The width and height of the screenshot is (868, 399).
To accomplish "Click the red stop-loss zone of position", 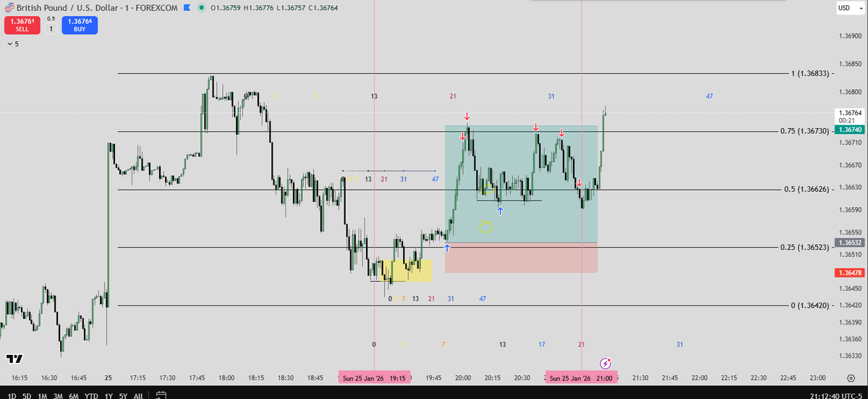I will coord(521,258).
